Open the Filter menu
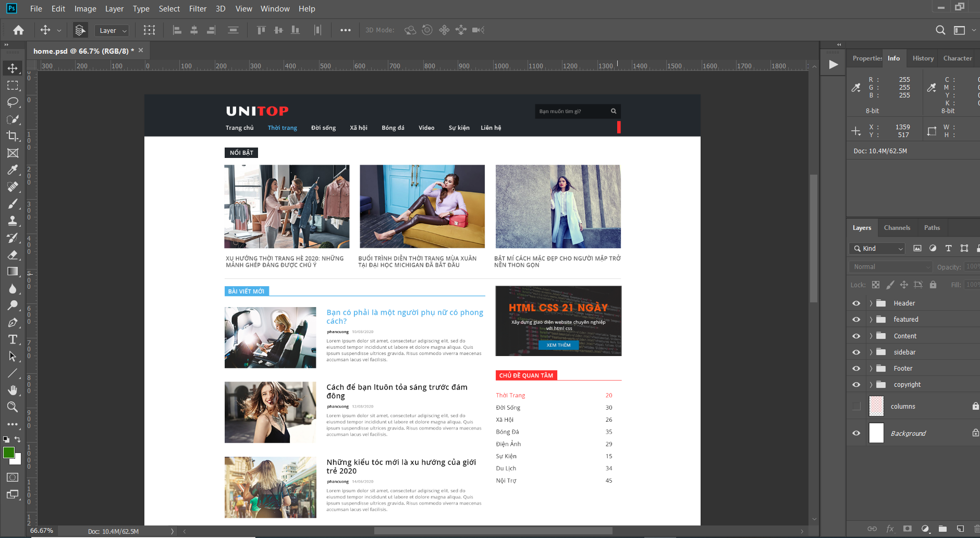The height and width of the screenshot is (538, 980). [x=198, y=8]
